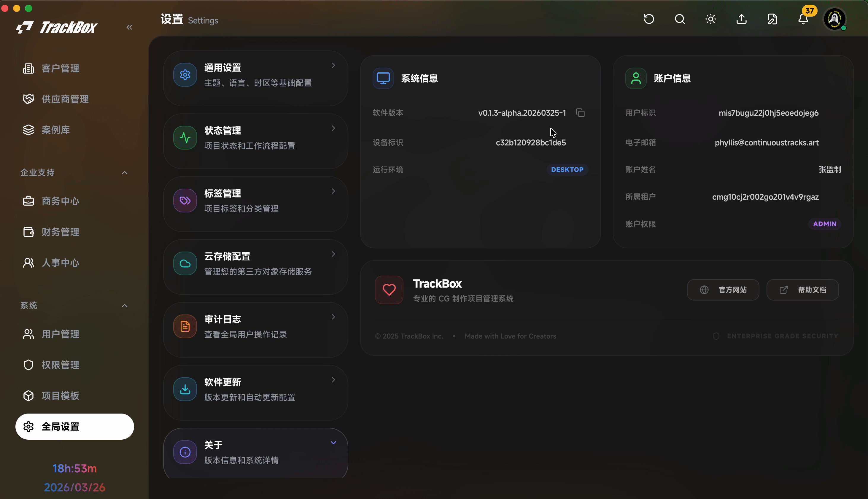Open 案例库 in sidebar
The width and height of the screenshot is (868, 499).
(75, 130)
